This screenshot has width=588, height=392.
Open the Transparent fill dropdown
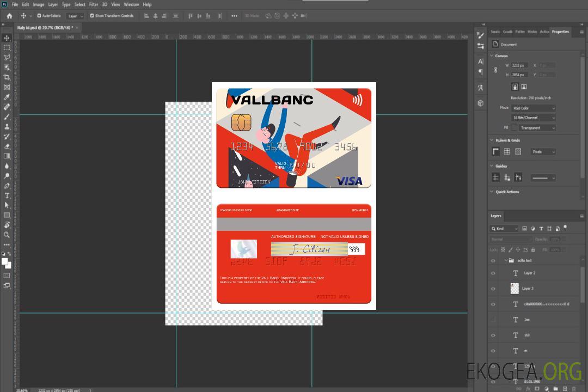(537, 128)
